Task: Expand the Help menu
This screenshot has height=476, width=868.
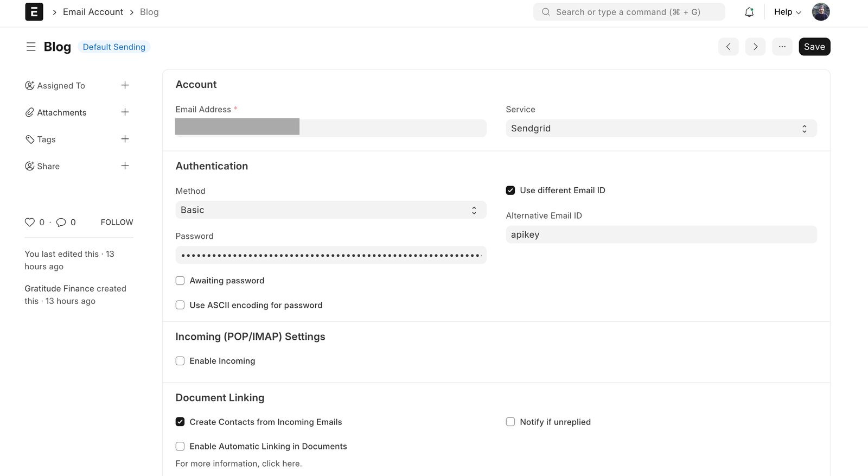Action: tap(788, 12)
